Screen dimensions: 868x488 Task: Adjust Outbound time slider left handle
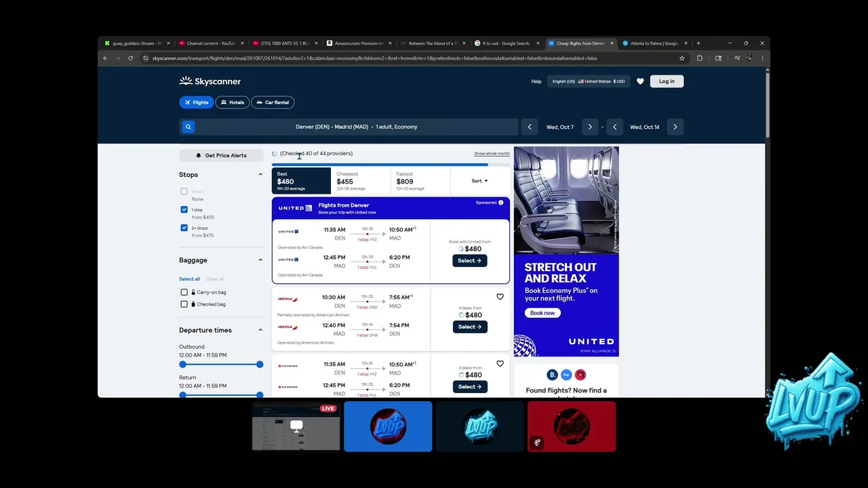[x=182, y=365]
